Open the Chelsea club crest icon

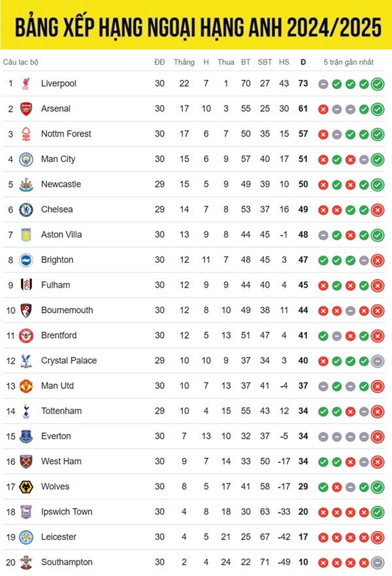pos(26,209)
